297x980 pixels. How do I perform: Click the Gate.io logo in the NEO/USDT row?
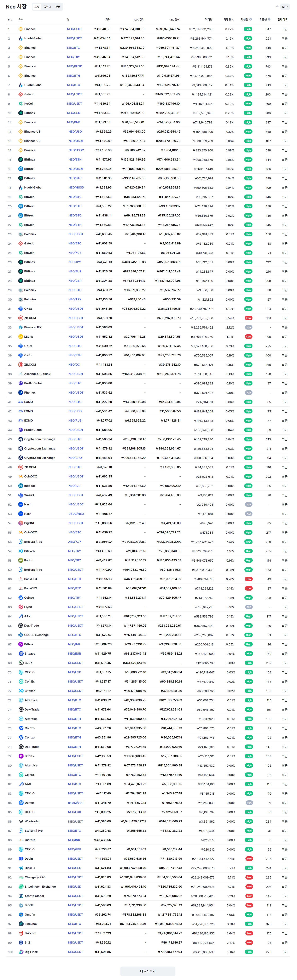point(21,94)
